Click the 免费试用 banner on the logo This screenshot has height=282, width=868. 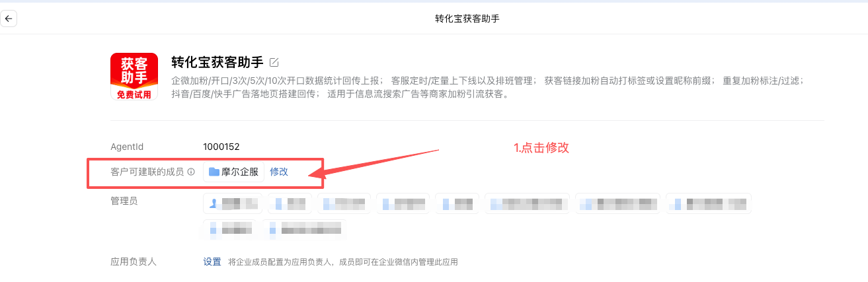click(134, 94)
